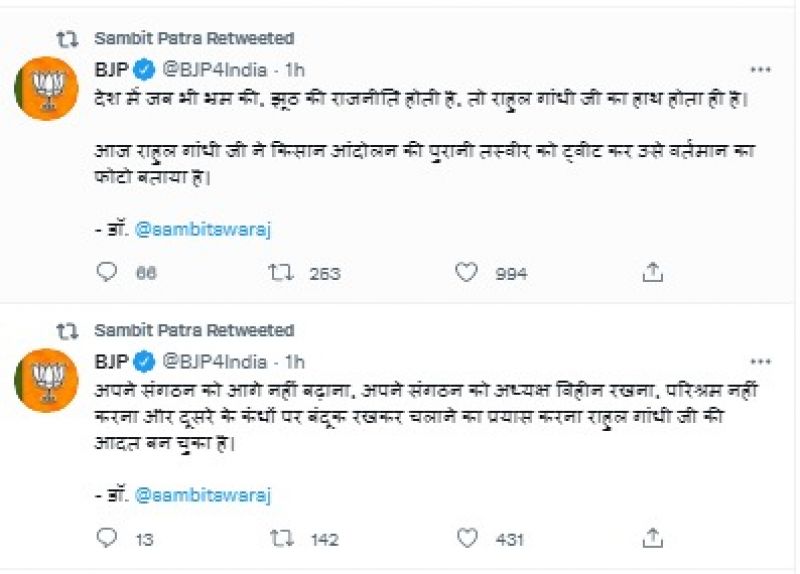Open the more options menu on second tweet
Viewport: 800px width, 574px height.
pyautogui.click(x=760, y=361)
